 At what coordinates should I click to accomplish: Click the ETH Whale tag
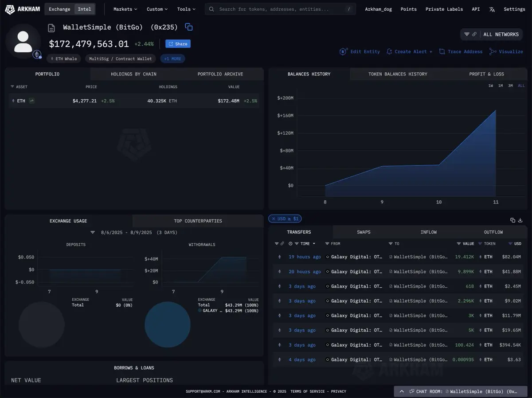[x=63, y=59]
